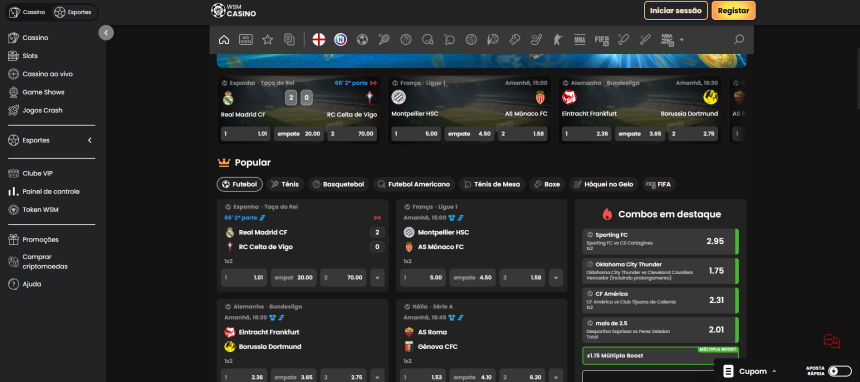Select the Tênis popular tab
The image size is (860, 382).
pos(284,184)
